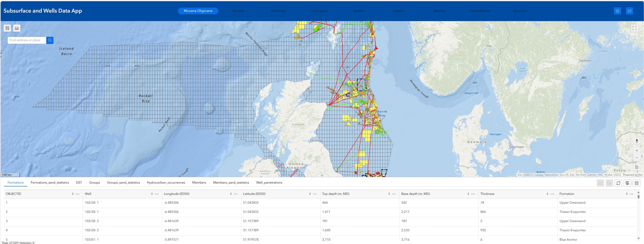The image size is (644, 244).
Task: Select the Miocene Oligocene period button
Action: [198, 11]
